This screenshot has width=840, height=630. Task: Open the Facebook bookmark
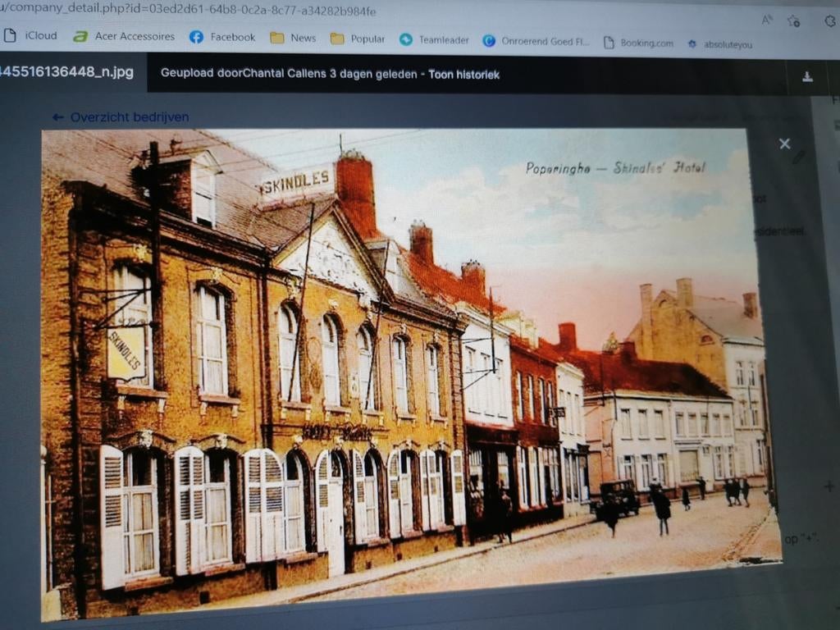(222, 37)
